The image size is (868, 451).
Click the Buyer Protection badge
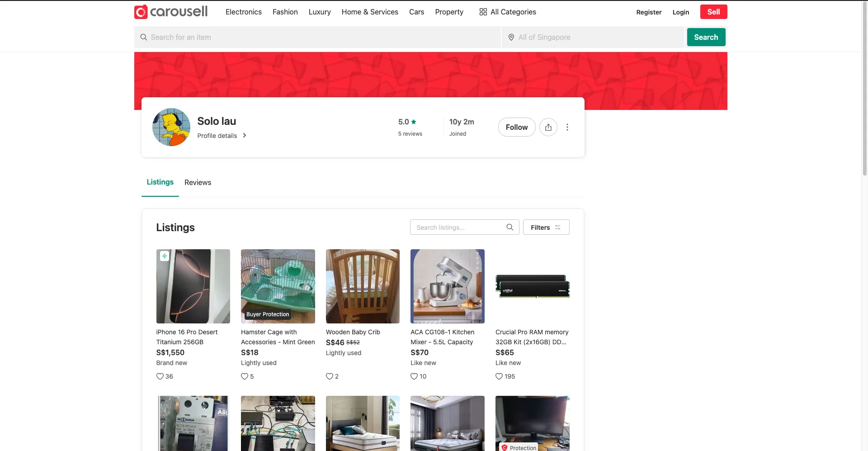pyautogui.click(x=268, y=314)
